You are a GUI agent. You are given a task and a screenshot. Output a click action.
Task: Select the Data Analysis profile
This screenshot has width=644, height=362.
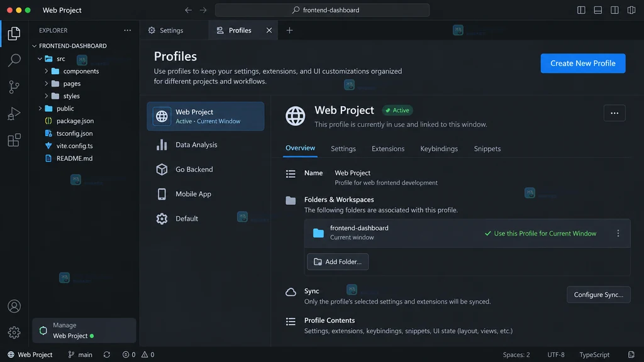[x=206, y=145]
